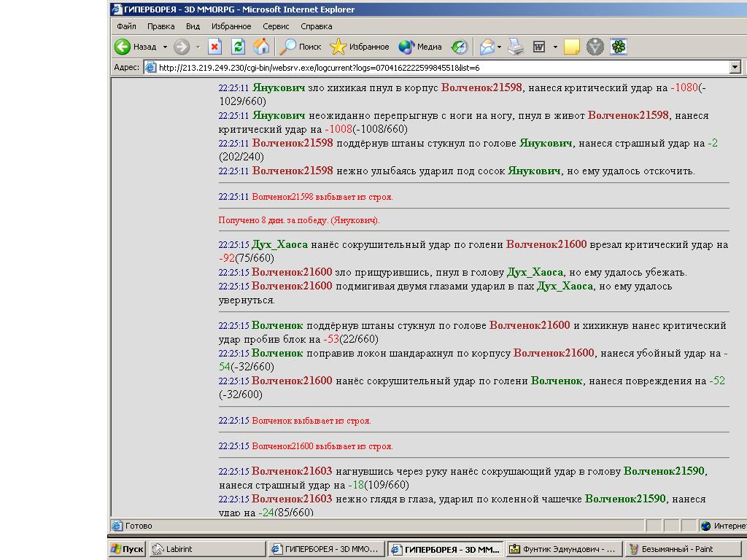Screen dimensions: 747x560
Task: Click the text 'Волченок выбывает из строя'
Action: coord(311,421)
